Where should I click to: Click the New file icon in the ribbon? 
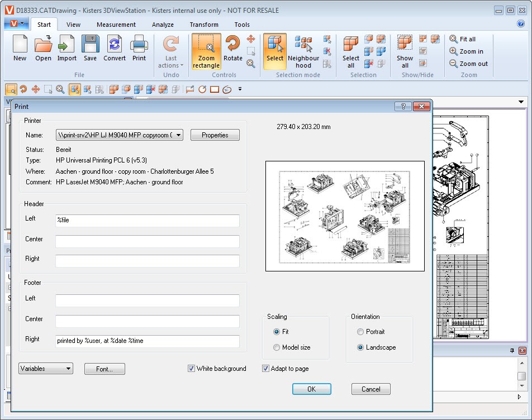coord(20,48)
